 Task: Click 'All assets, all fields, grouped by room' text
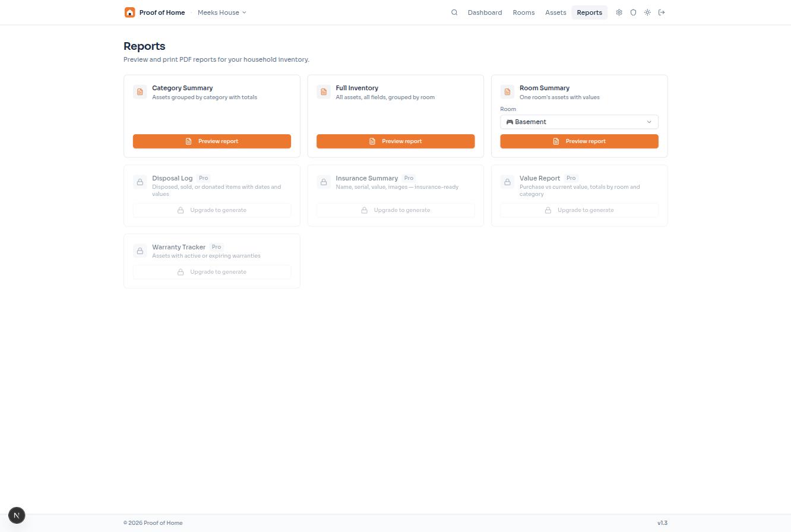[x=385, y=97]
